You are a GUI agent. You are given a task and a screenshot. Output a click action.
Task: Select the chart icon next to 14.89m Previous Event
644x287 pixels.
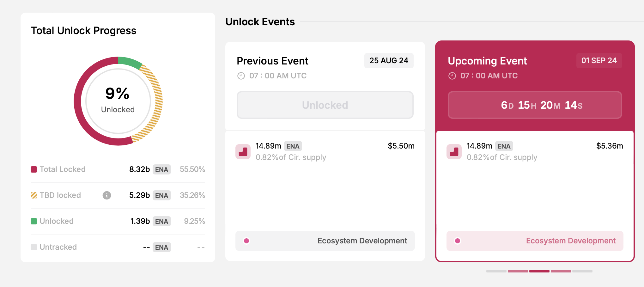tap(243, 152)
